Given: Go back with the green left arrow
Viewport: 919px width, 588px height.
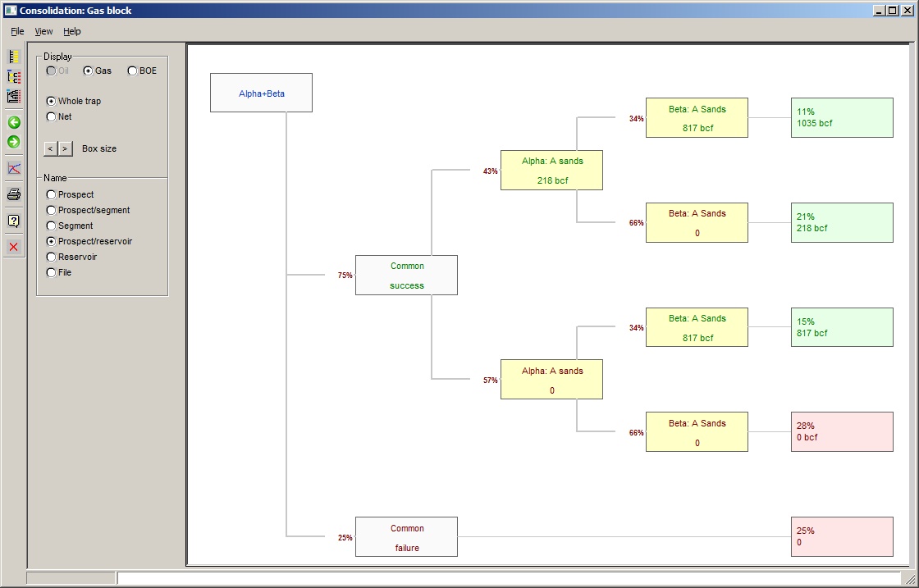Looking at the screenshot, I should 14,122.
